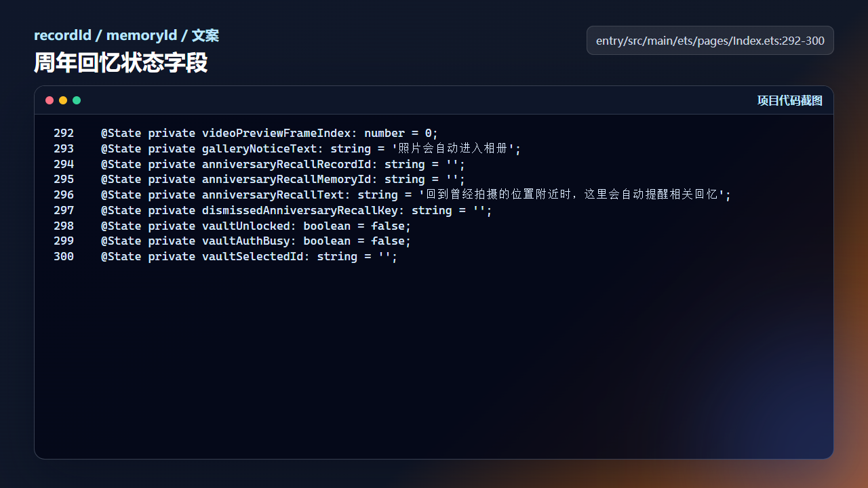Click line number 299
The height and width of the screenshot is (488, 868).
pos(64,241)
